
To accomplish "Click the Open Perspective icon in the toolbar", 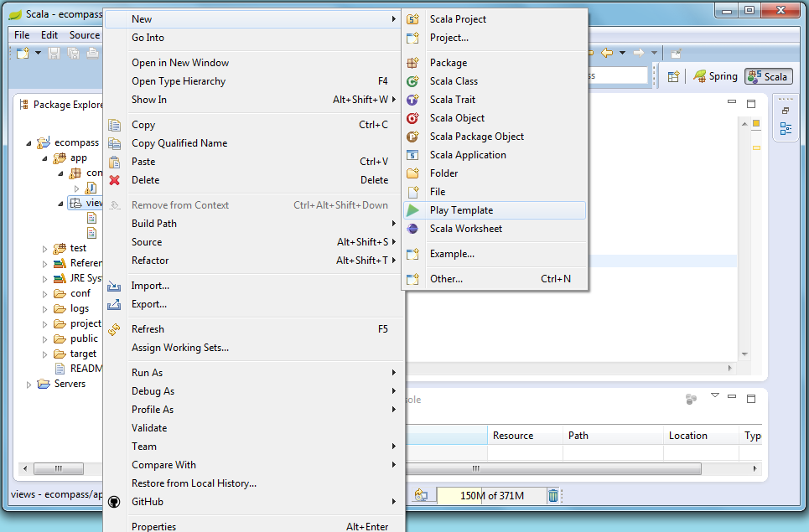I will pyautogui.click(x=673, y=76).
